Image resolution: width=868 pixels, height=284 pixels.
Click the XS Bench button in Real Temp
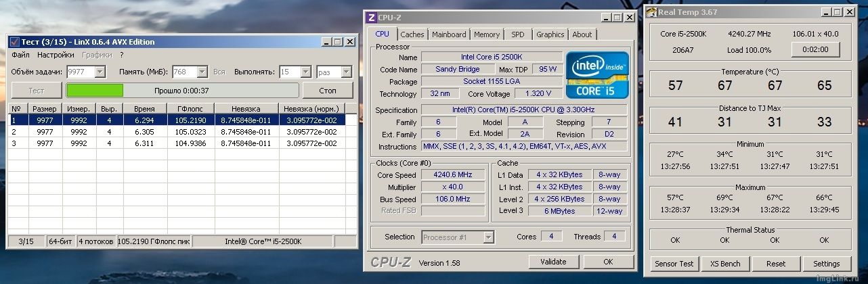pyautogui.click(x=725, y=264)
